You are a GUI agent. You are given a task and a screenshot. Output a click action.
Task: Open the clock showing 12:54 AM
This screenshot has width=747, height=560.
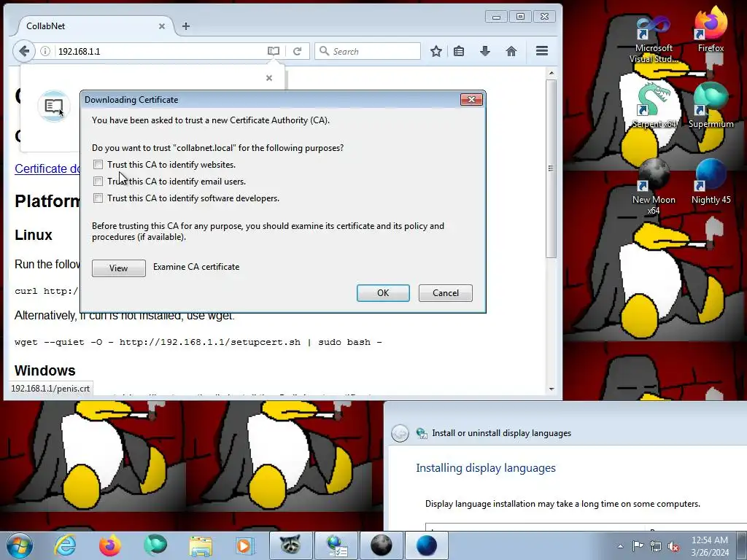point(710,546)
